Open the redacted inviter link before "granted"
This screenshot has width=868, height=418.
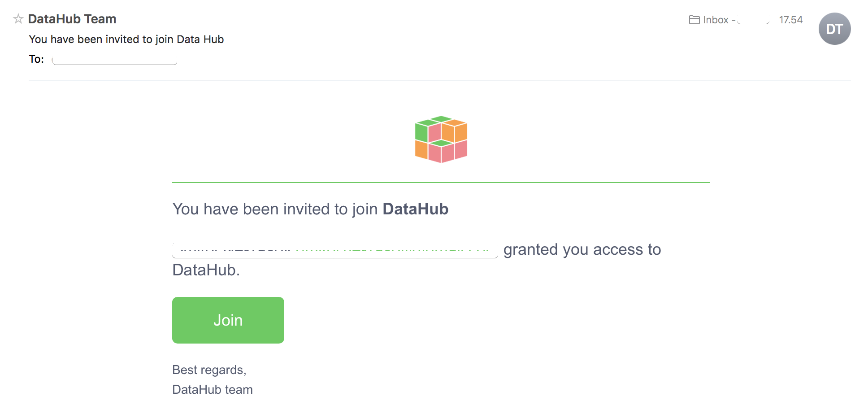pyautogui.click(x=334, y=250)
